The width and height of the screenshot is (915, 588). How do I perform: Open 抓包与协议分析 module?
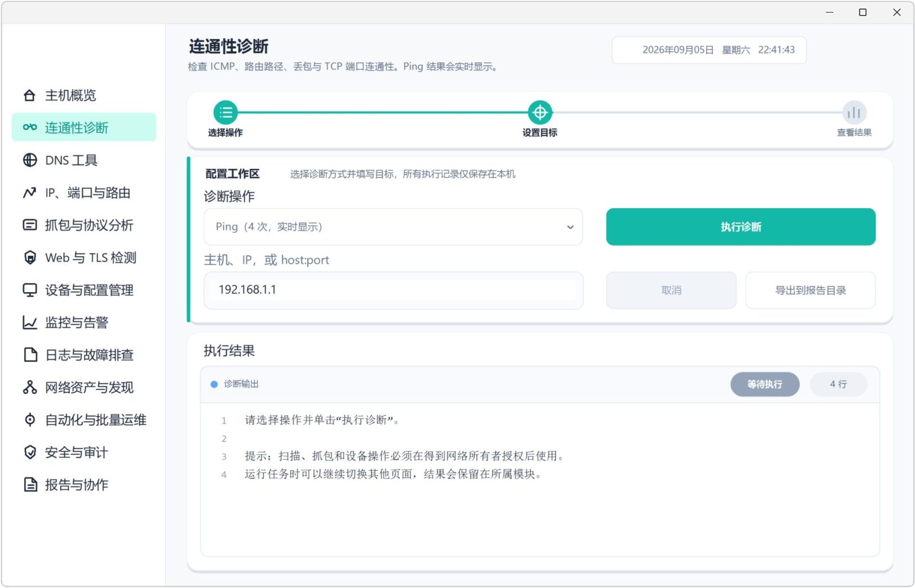[x=84, y=225]
